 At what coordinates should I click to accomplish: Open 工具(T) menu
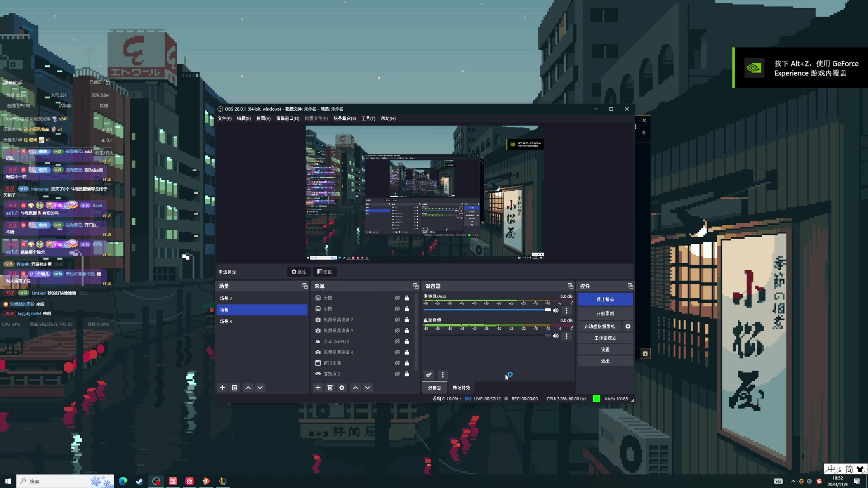[x=368, y=118]
